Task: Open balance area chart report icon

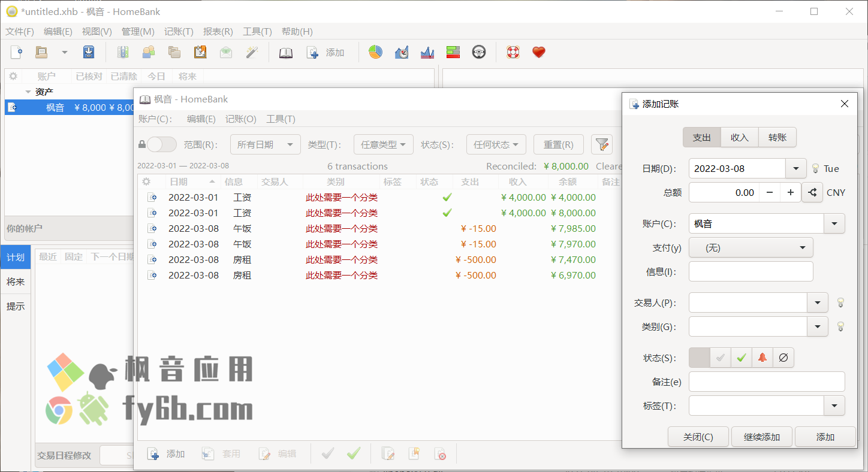Action: point(427,53)
